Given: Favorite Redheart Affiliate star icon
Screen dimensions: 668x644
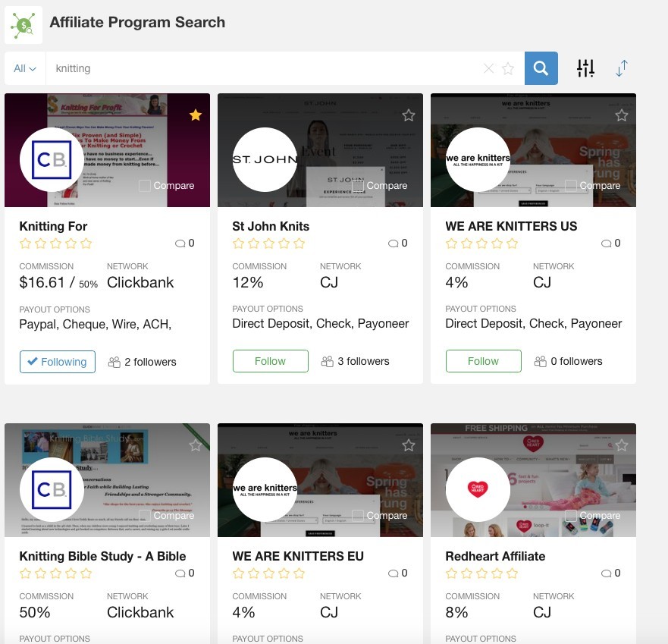Looking at the screenshot, I should [622, 445].
